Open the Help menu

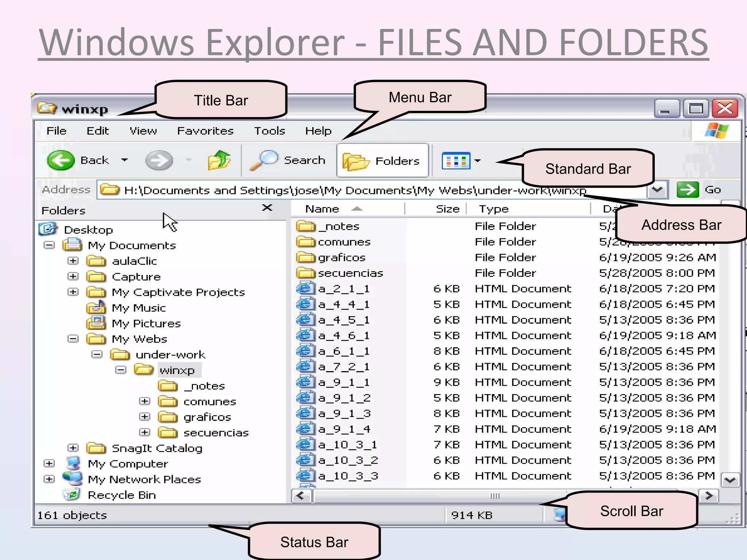point(318,131)
